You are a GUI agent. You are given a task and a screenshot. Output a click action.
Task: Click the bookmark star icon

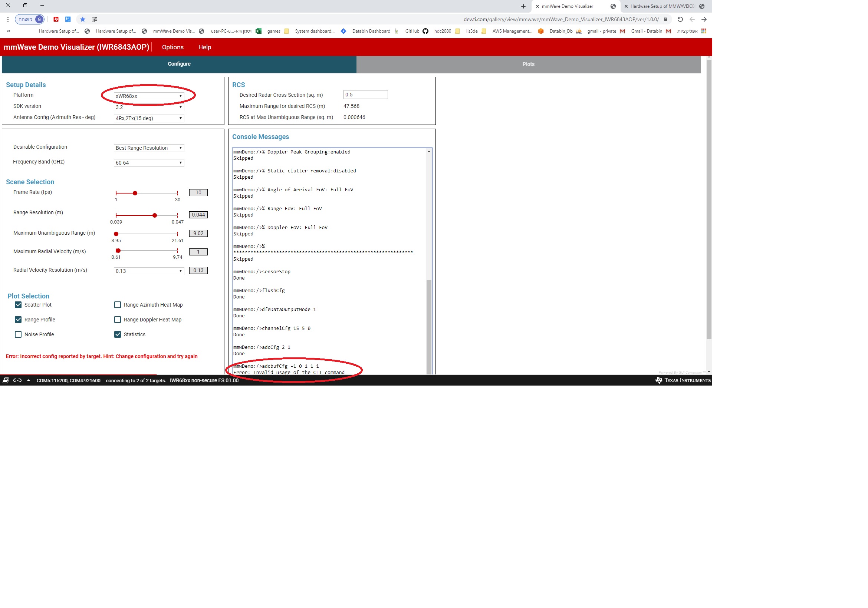point(82,19)
